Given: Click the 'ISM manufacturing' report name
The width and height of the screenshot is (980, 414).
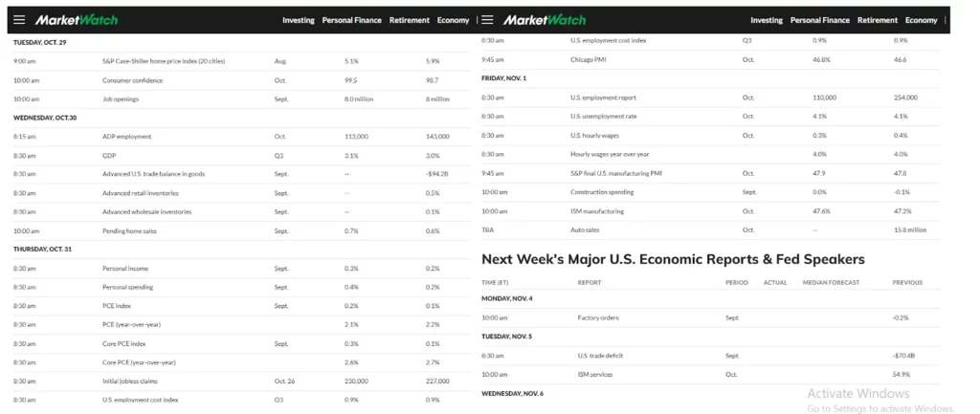Looking at the screenshot, I should (x=597, y=211).
